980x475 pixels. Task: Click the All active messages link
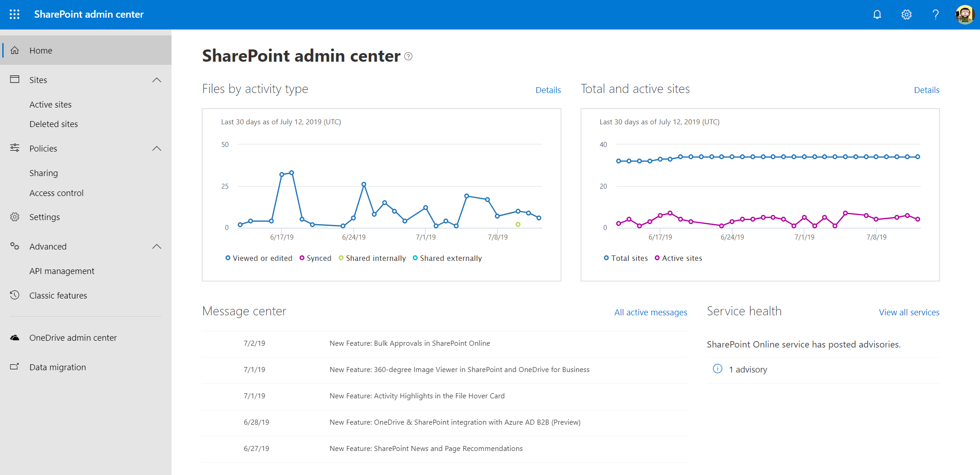pos(650,312)
